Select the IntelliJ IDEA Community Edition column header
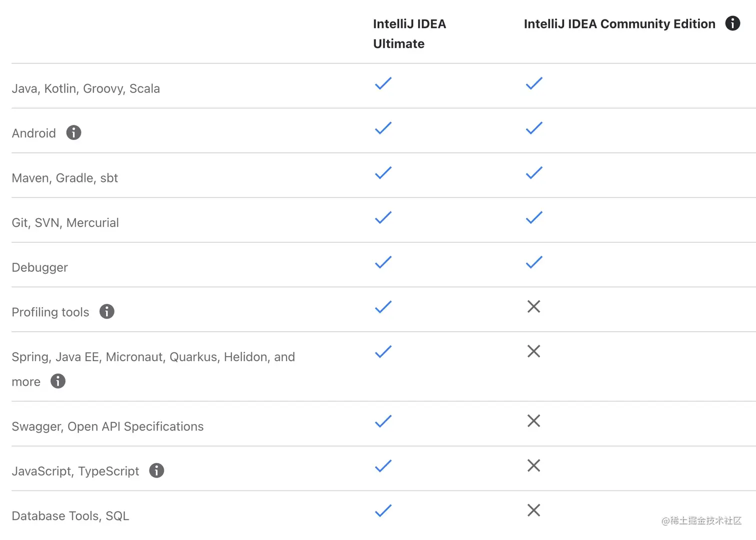Screen dimensions: 756x540 pos(619,23)
